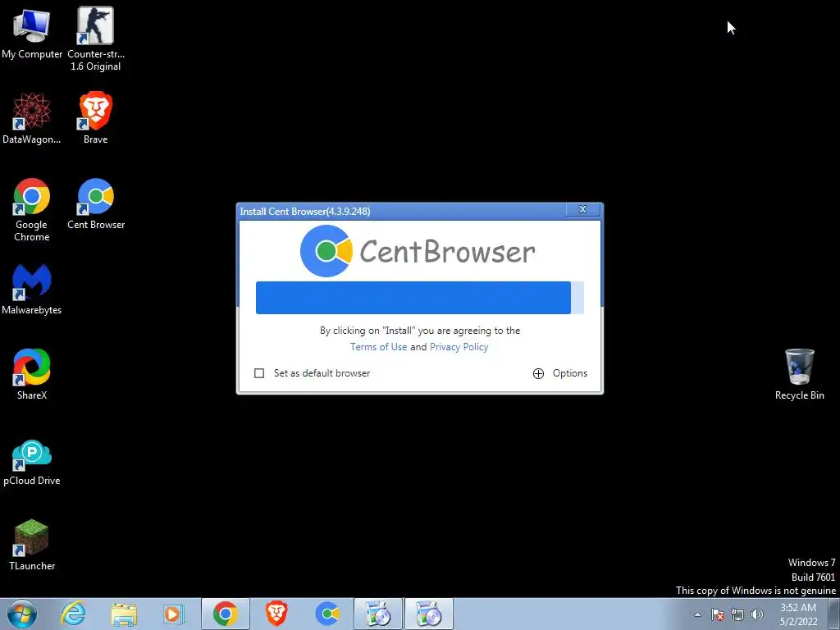Switch to Chrome in the taskbar

click(x=226, y=614)
